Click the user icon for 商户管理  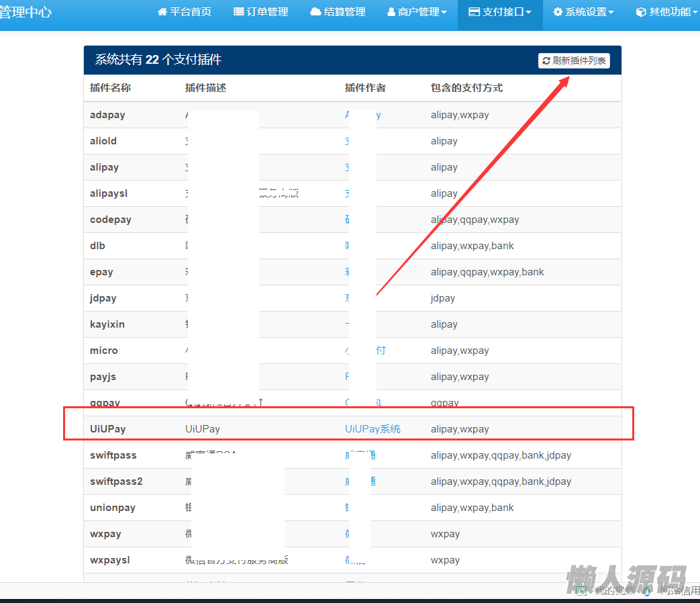(391, 12)
